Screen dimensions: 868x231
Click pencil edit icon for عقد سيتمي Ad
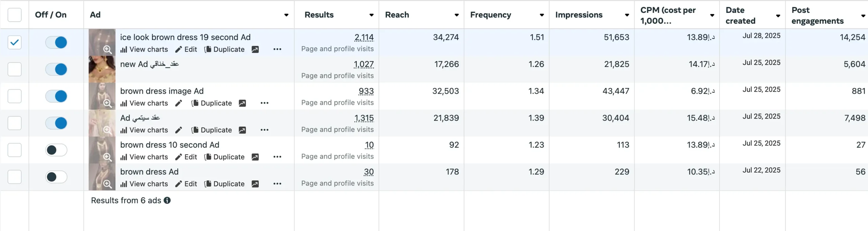(x=179, y=130)
